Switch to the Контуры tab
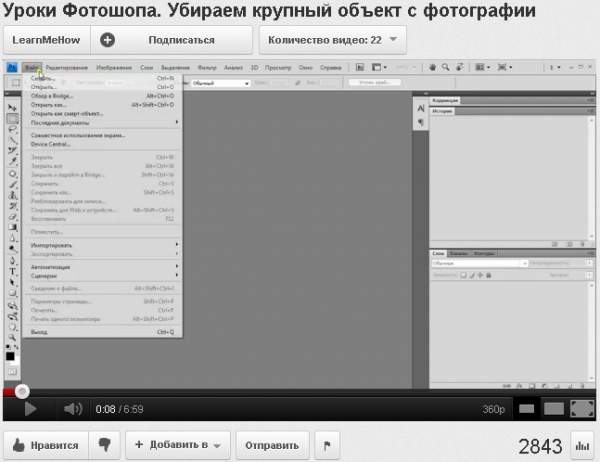 point(484,253)
